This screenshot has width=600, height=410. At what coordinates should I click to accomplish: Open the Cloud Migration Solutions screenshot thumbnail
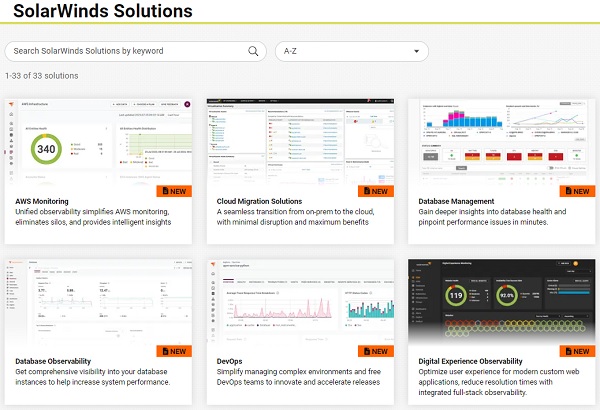[x=300, y=142]
